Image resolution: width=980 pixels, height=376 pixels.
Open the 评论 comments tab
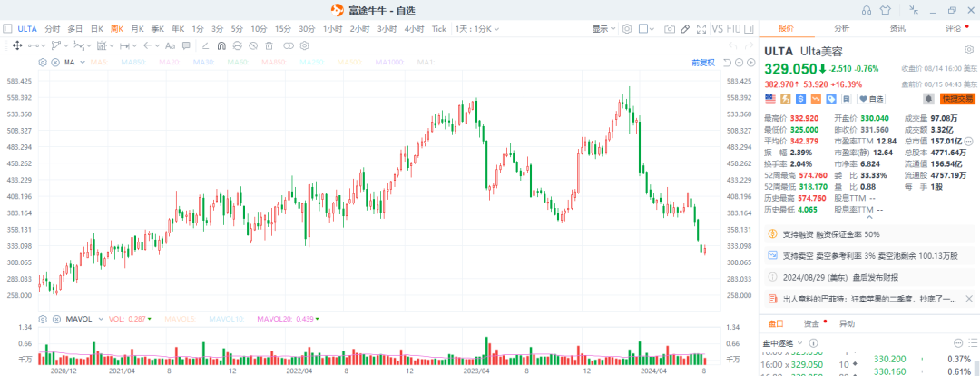954,28
